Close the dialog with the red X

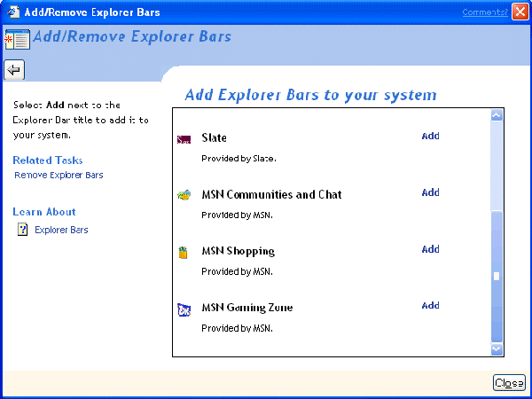coord(520,12)
